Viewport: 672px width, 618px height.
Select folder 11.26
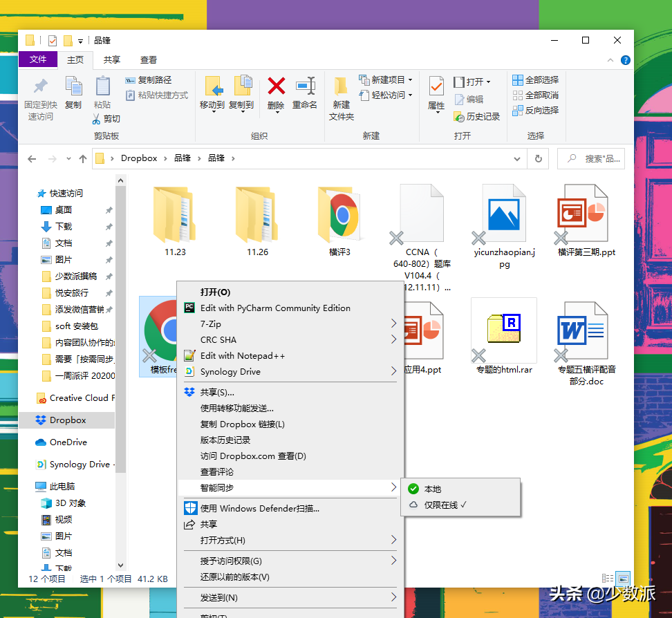pyautogui.click(x=257, y=221)
